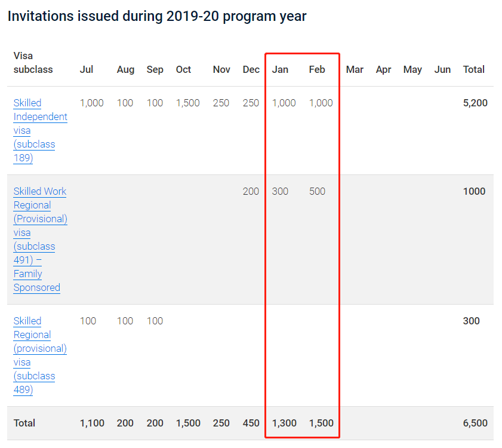This screenshot has width=502, height=448.
Task: Click the 'Jan' column header
Action: coord(280,69)
